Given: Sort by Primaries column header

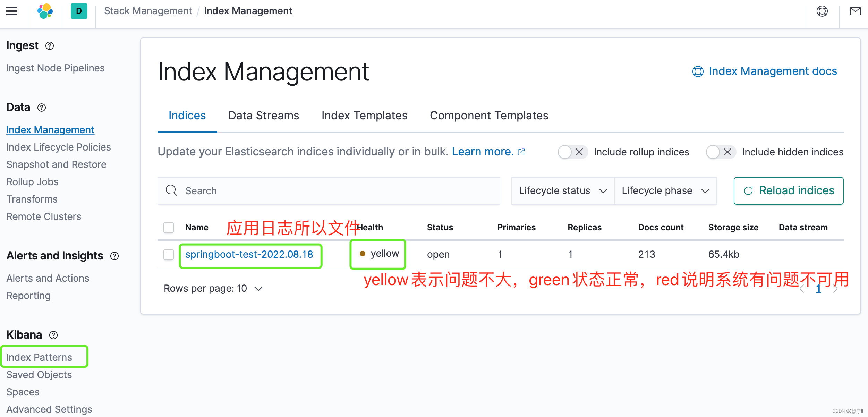Looking at the screenshot, I should click(516, 228).
